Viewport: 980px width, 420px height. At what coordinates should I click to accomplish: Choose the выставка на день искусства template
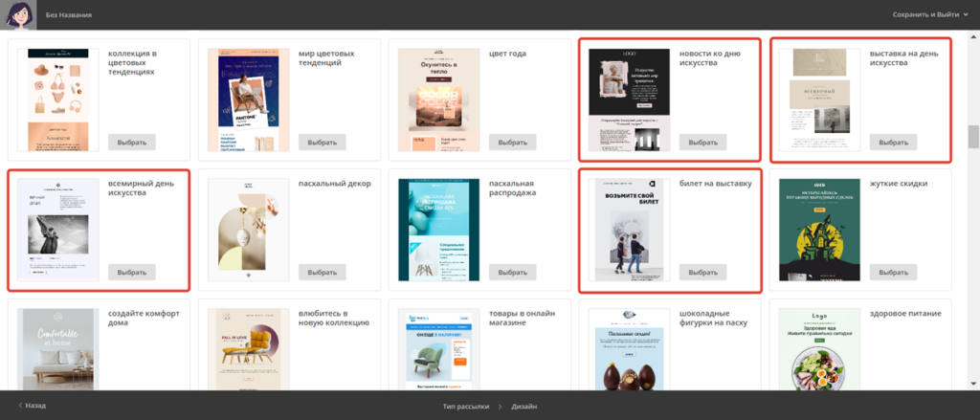(893, 142)
